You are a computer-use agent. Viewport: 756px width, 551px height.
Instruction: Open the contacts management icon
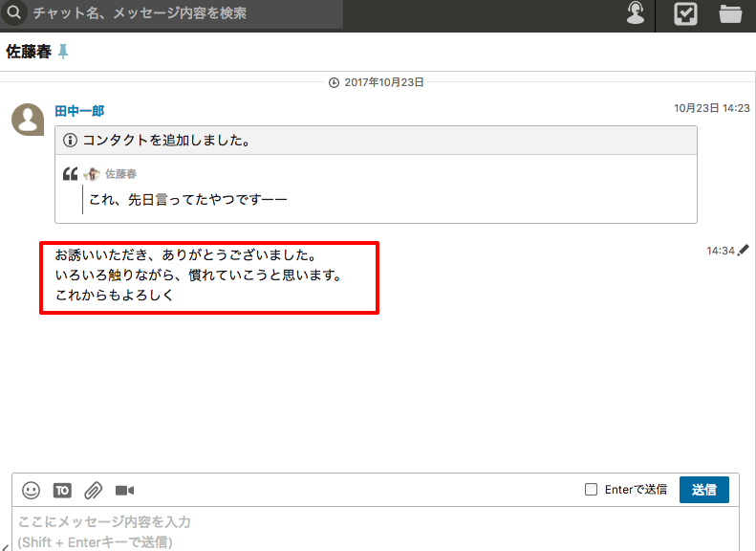(x=636, y=13)
